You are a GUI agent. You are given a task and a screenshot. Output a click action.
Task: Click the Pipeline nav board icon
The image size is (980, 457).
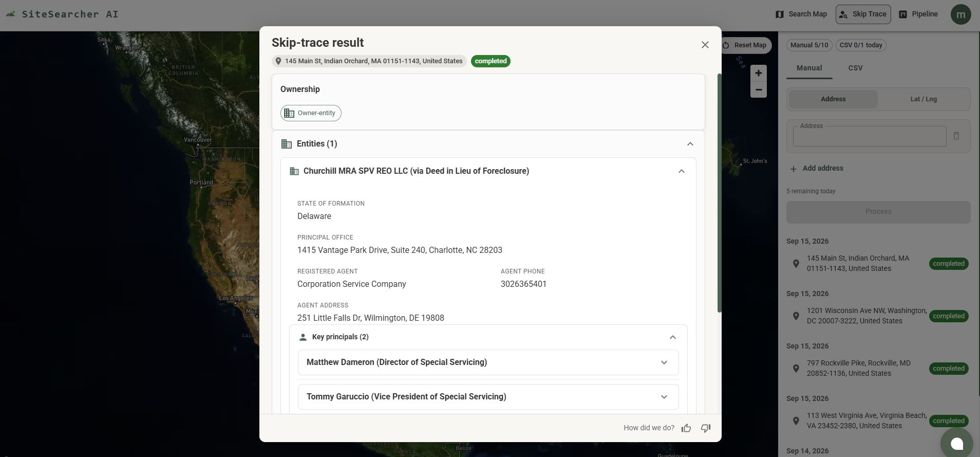pos(902,14)
